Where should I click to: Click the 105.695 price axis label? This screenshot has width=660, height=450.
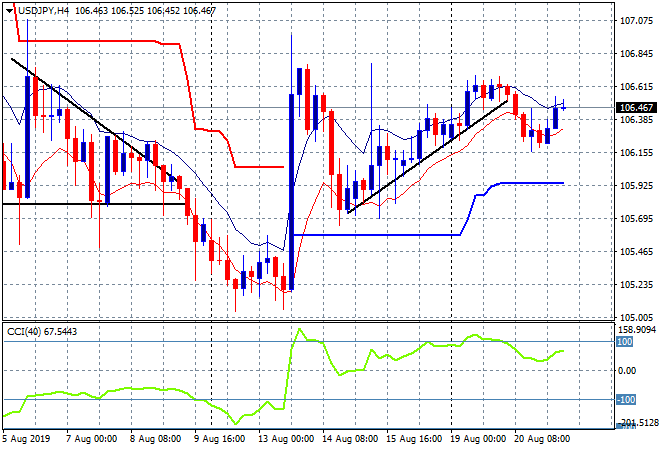point(636,218)
